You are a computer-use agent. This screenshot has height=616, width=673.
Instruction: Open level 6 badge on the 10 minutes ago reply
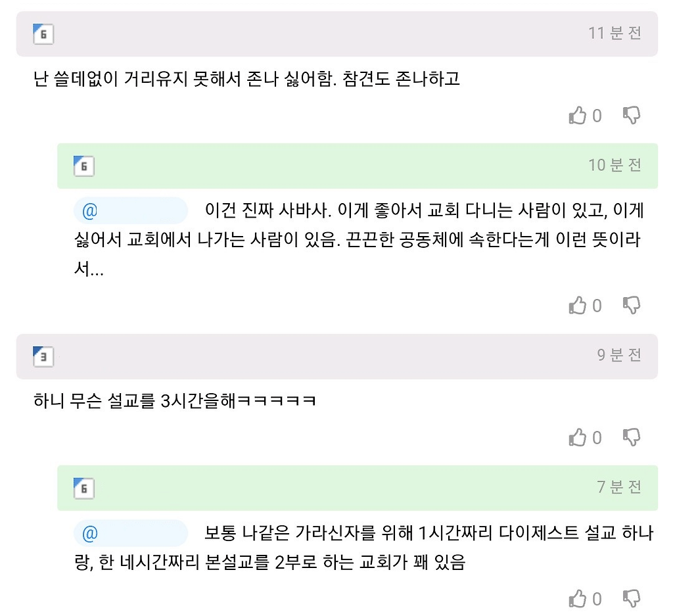(x=84, y=166)
